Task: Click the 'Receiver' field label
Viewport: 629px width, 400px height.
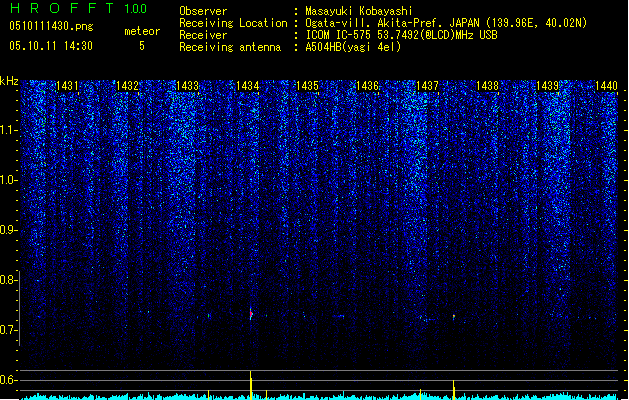Action: tap(203, 35)
